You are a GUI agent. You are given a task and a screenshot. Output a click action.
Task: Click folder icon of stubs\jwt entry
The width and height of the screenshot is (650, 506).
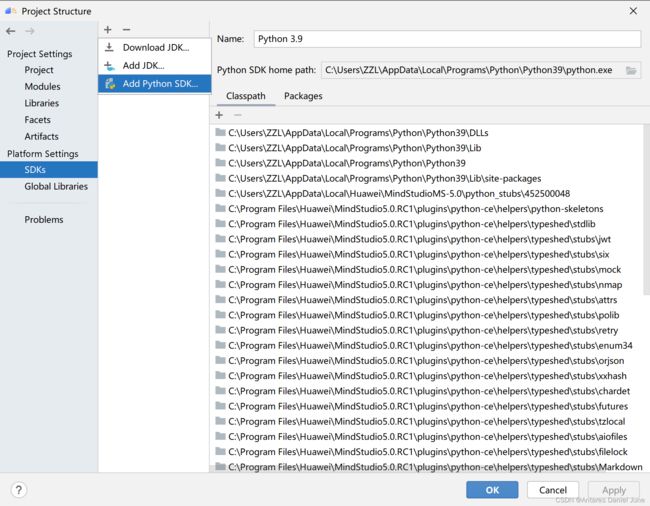221,239
